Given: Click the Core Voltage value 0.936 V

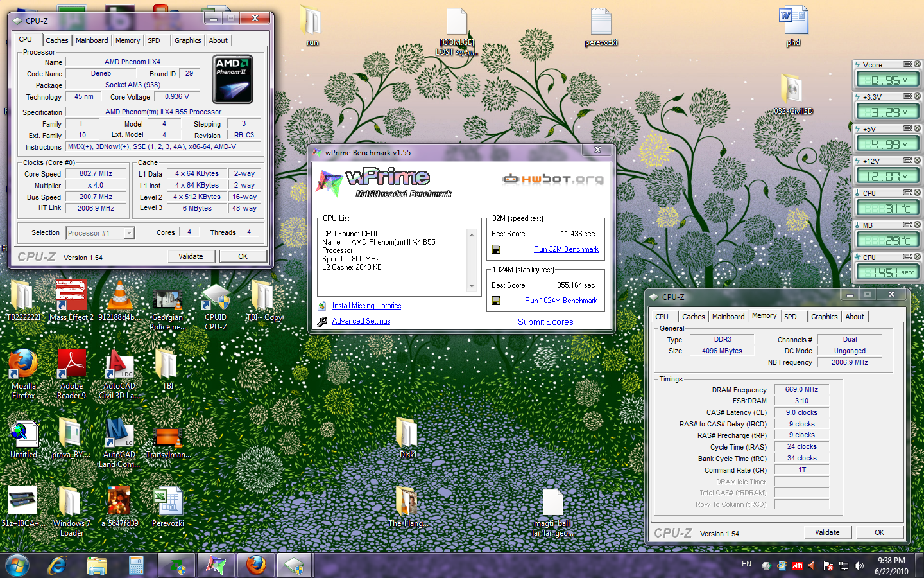Looking at the screenshot, I should click(177, 96).
